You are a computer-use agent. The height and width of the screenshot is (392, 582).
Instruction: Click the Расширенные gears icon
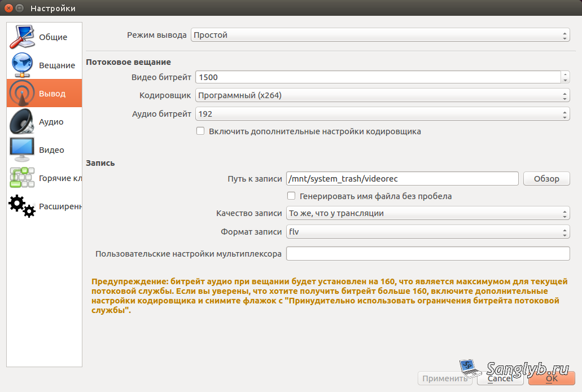pyautogui.click(x=22, y=206)
